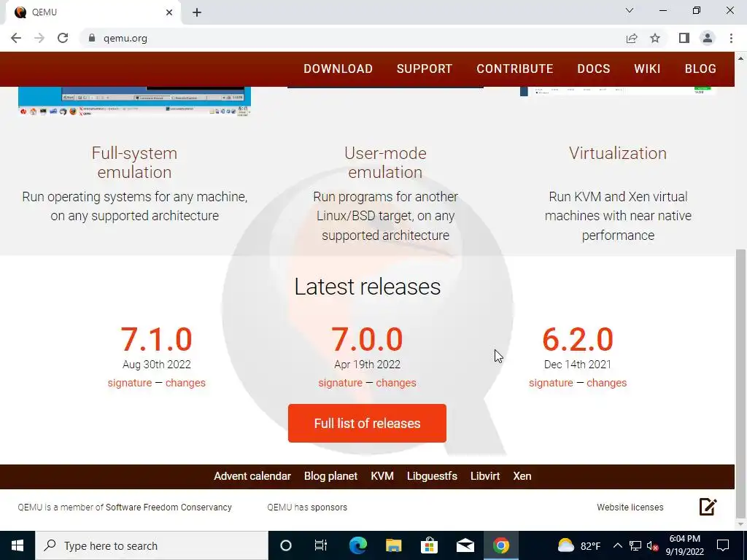
Task: Click the Latest releases heading
Action: click(x=368, y=286)
